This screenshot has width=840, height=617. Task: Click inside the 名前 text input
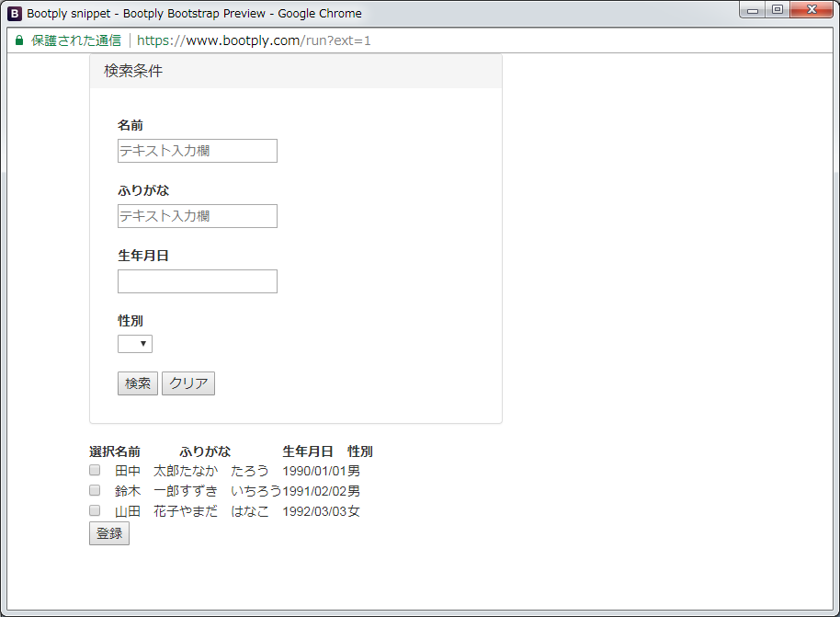tap(197, 151)
